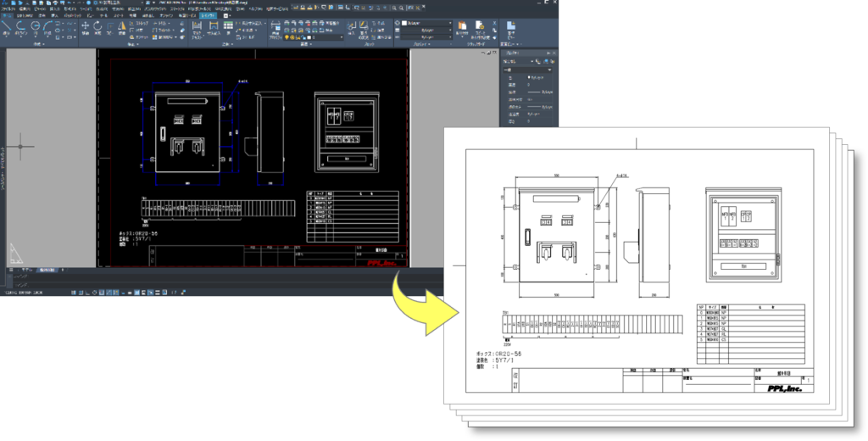Click the Table icon in annotation panel
This screenshot has width=868, height=441.
click(x=228, y=25)
